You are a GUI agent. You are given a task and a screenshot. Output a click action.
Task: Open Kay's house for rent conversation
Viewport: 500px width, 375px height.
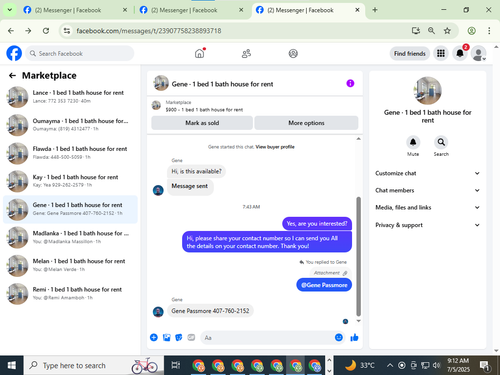tap(70, 181)
